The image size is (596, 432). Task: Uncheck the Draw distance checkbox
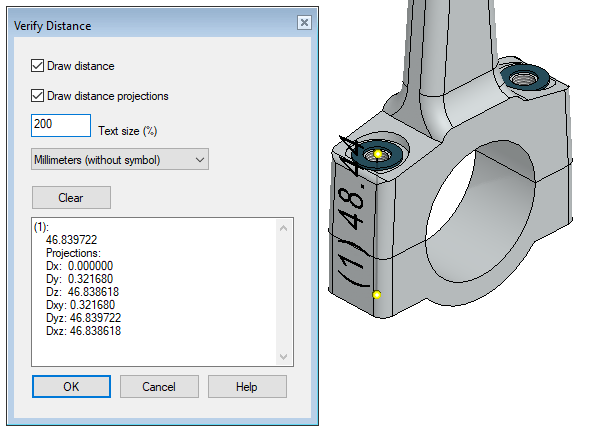pos(37,66)
